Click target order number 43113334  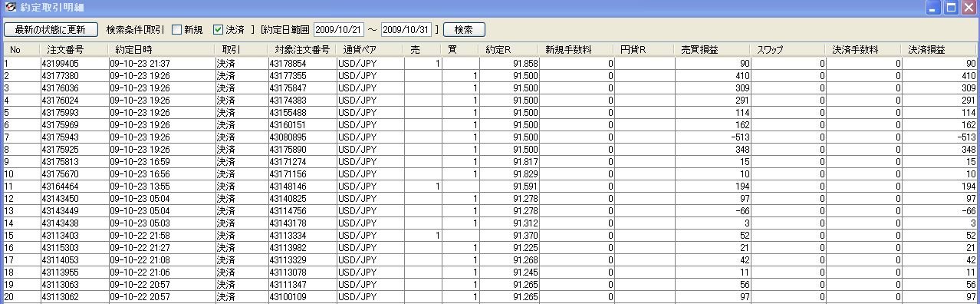[288, 236]
